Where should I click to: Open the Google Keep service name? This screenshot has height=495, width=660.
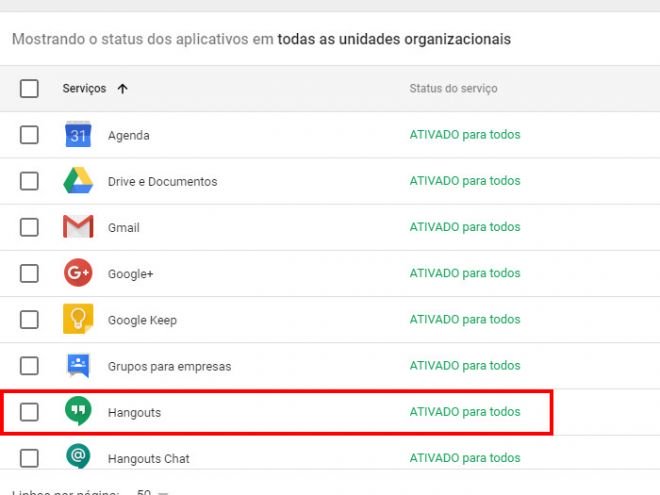tap(142, 320)
